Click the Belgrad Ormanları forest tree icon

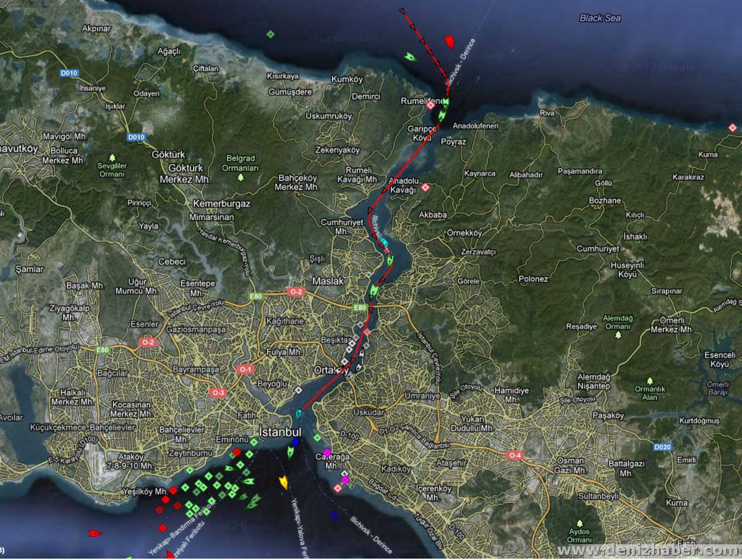[241, 177]
